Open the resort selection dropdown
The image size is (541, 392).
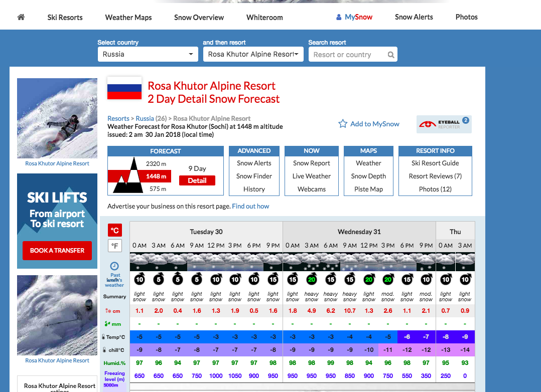tap(253, 54)
